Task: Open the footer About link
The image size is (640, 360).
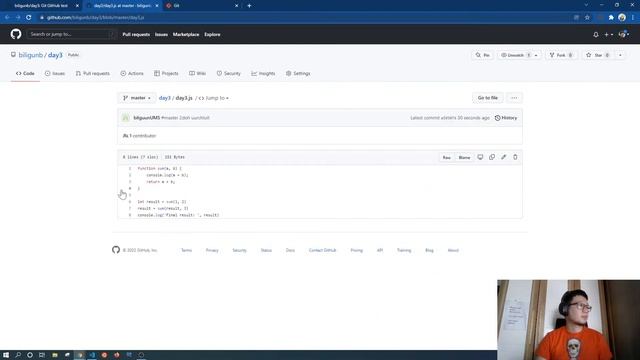Action: (453, 250)
